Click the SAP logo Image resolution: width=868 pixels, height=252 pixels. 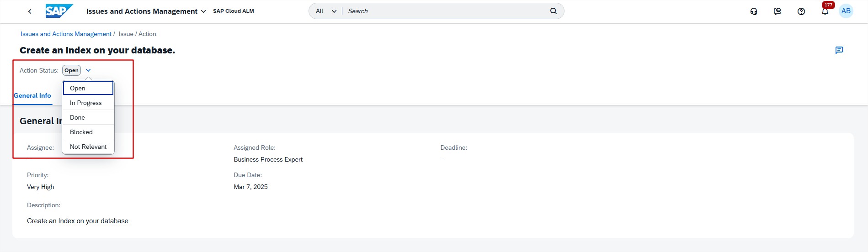pos(59,11)
